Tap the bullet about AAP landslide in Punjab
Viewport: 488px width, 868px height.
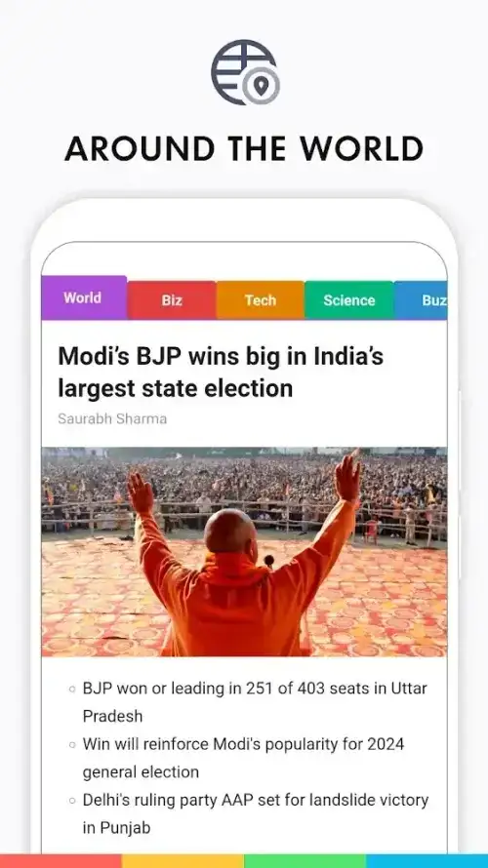(256, 813)
